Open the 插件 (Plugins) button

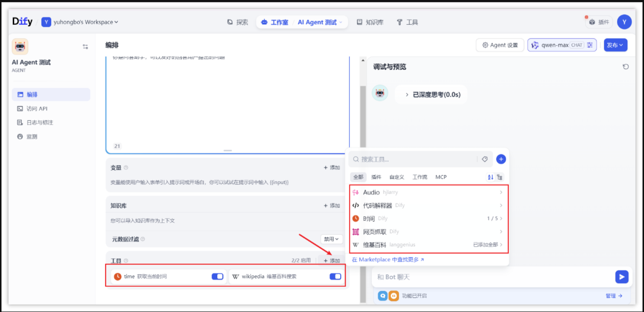click(x=599, y=22)
